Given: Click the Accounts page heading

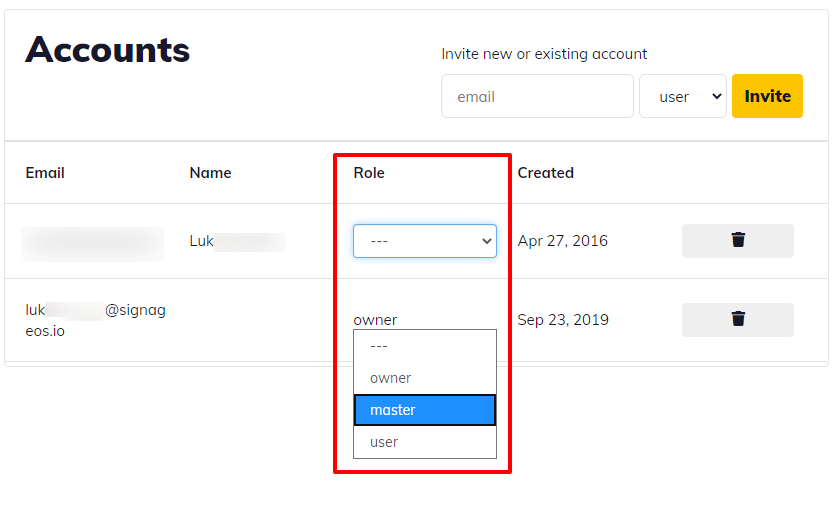Looking at the screenshot, I should (107, 49).
